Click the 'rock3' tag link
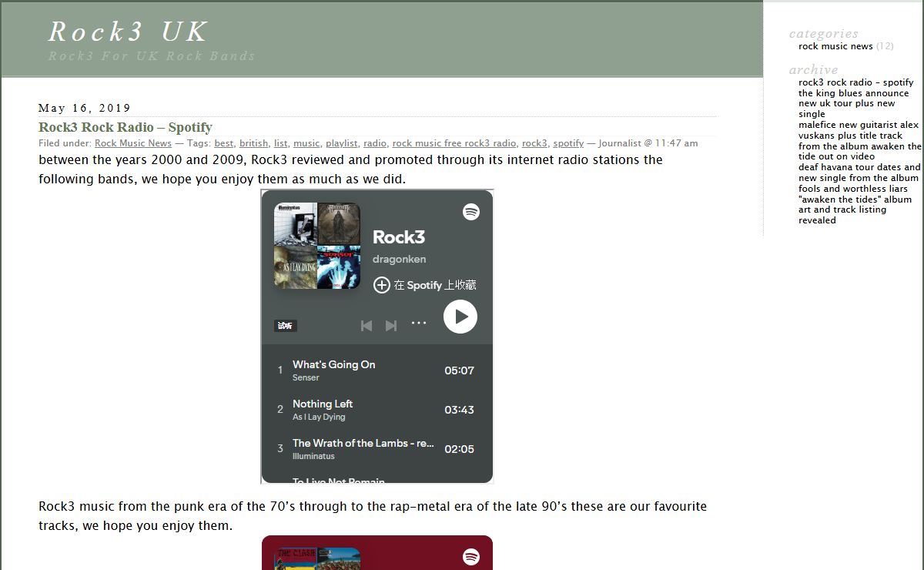The height and width of the screenshot is (570, 924). click(535, 143)
